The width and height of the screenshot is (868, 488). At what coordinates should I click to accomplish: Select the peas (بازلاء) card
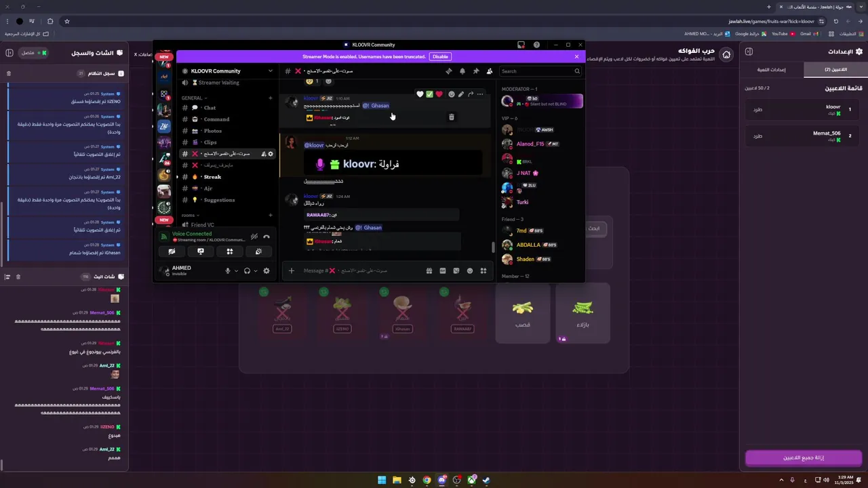click(583, 313)
